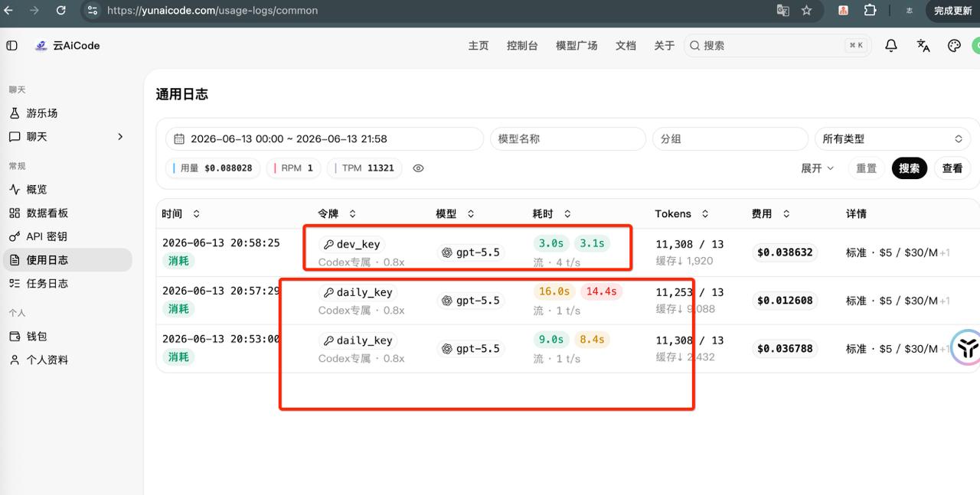Screen dimensions: 980x495
Task: Click the 重置 button
Action: [x=867, y=168]
